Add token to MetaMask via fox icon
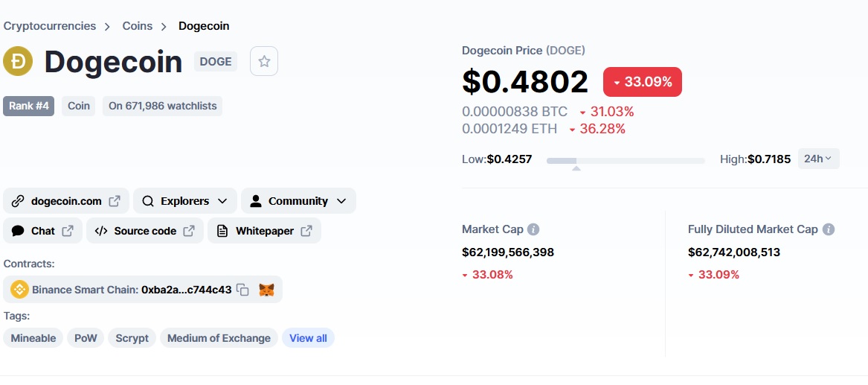Screen dimensions: 868x385 pyautogui.click(x=267, y=289)
